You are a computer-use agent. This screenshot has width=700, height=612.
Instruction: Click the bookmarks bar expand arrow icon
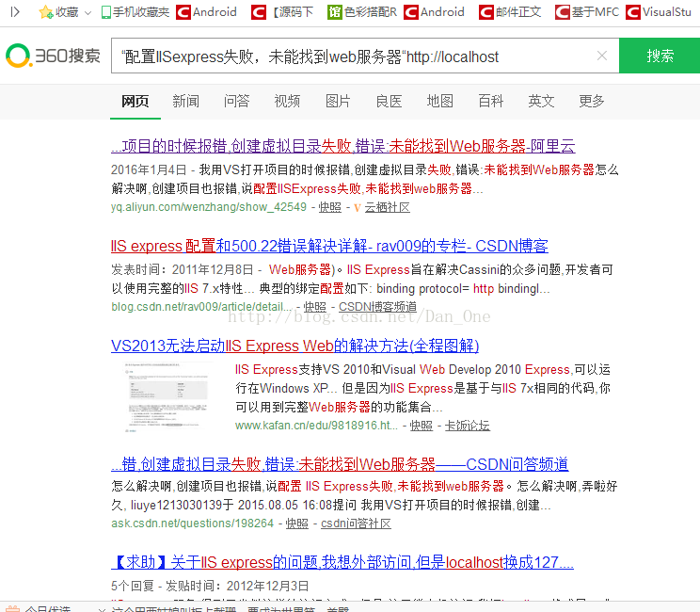tap(15, 11)
